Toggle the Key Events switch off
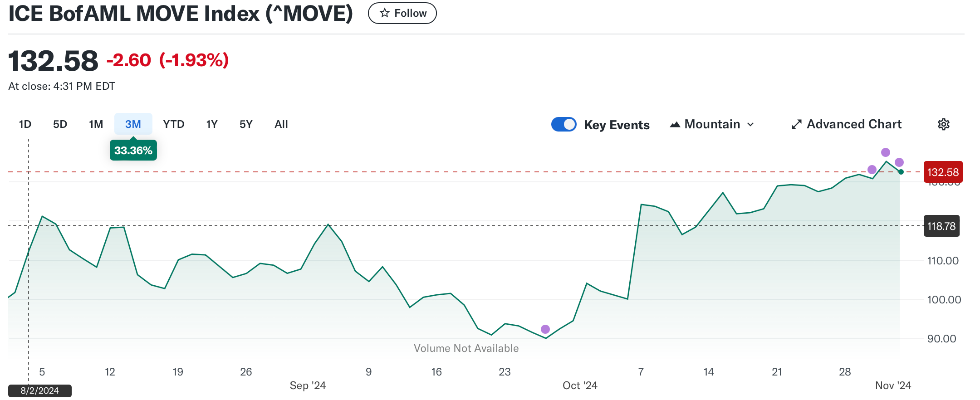Viewport: 980px width, 400px height. 564,124
